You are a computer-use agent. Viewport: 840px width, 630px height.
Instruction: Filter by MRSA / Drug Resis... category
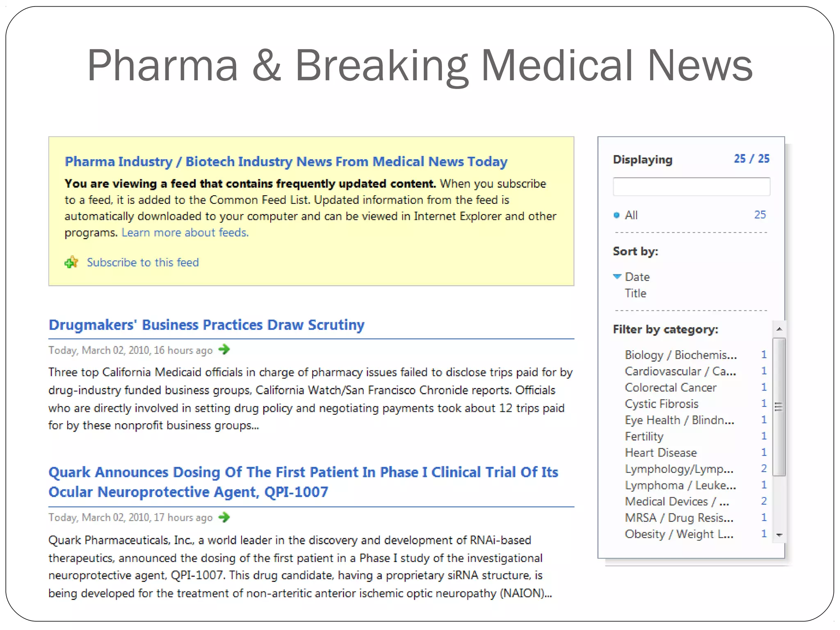point(679,518)
